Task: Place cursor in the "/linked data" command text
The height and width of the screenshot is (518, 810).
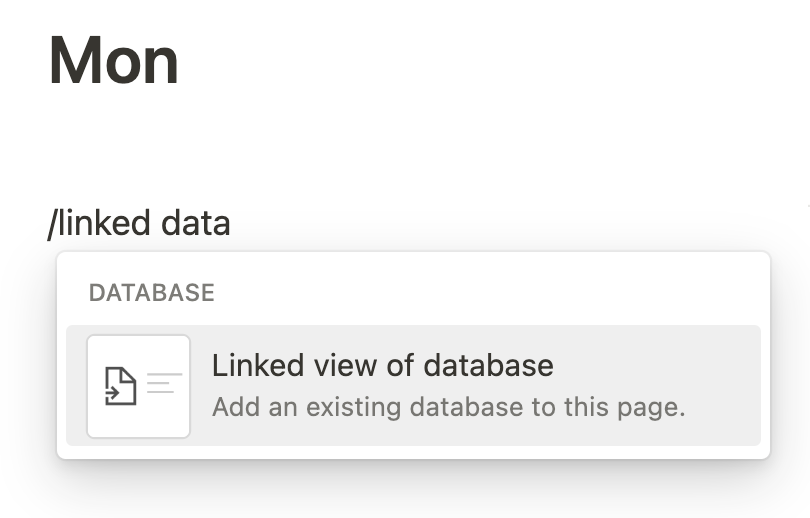Action: pos(138,223)
